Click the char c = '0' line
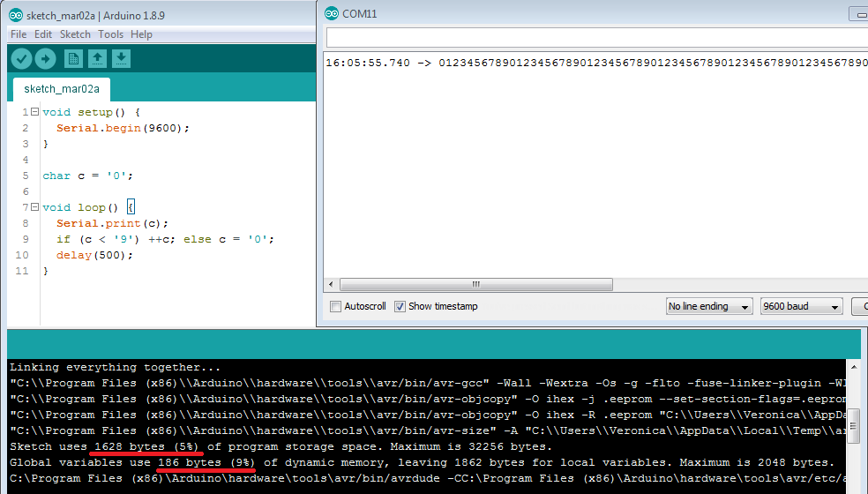The image size is (868, 494). (87, 176)
